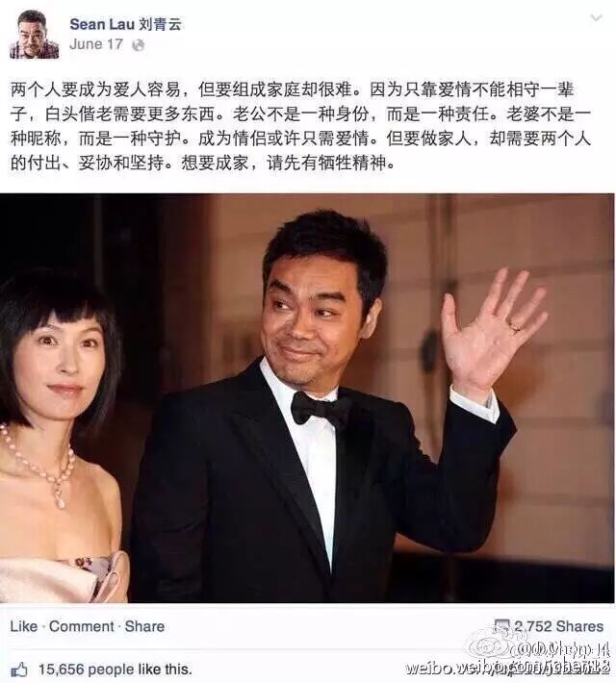Click the Chinese post text paragraph
Screen dimensions: 616x683
[x=300, y=126]
